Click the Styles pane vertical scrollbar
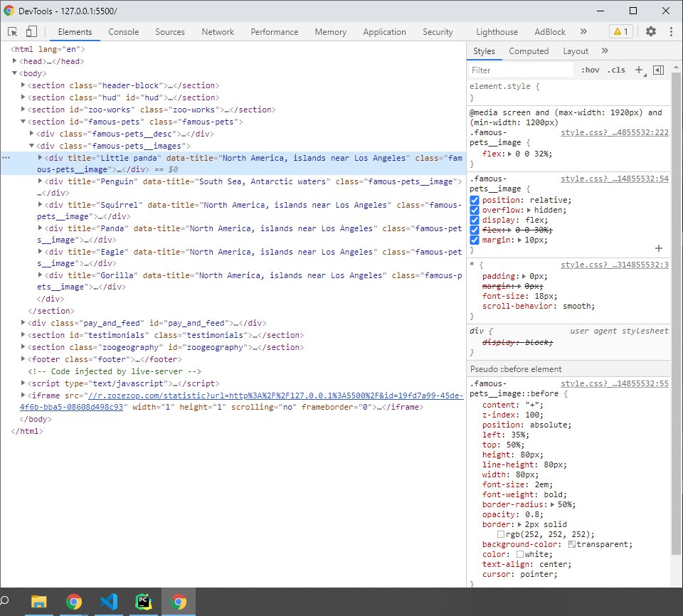Image resolution: width=683 pixels, height=616 pixels. (x=676, y=314)
